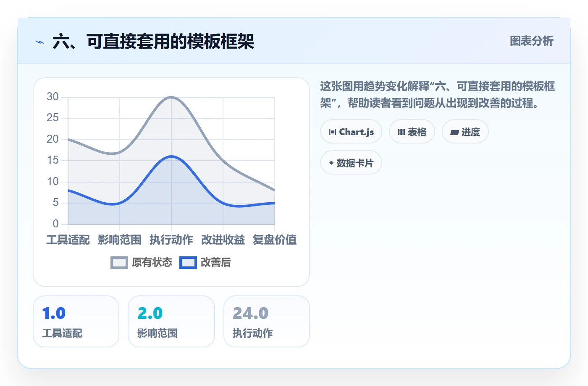This screenshot has height=386, width=588.
Task: Click the 影响范围 x-axis label on the chart
Action: [x=120, y=240]
